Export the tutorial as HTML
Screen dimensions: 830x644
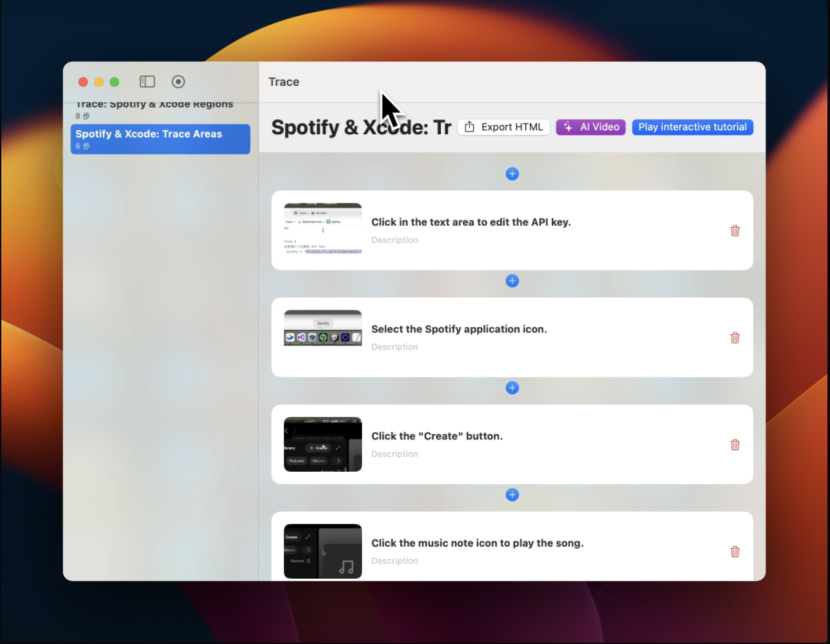tap(504, 127)
